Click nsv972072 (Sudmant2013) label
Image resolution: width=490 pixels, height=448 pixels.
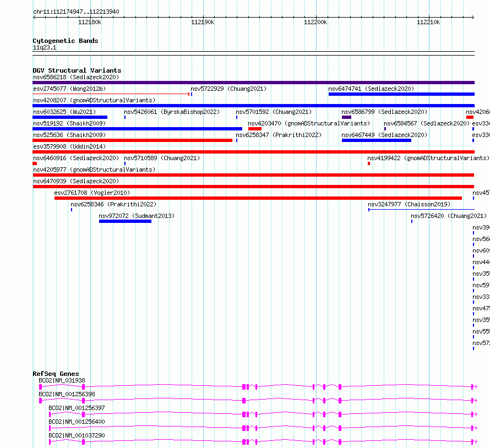pos(137,216)
